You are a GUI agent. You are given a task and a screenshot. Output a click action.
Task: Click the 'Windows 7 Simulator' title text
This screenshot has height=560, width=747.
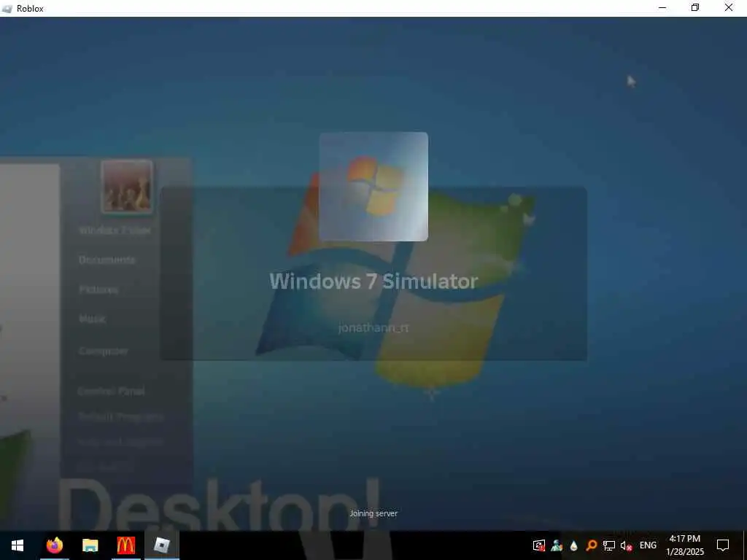click(373, 281)
